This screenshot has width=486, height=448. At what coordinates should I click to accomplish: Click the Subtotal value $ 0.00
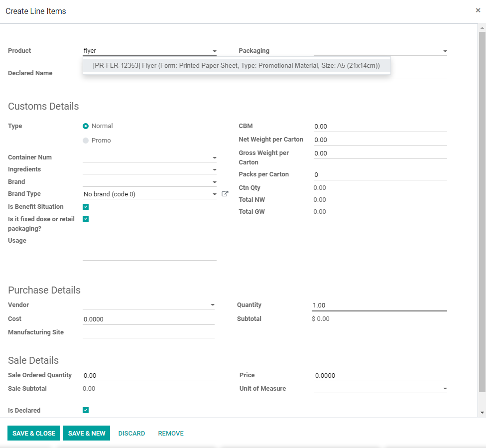point(321,318)
